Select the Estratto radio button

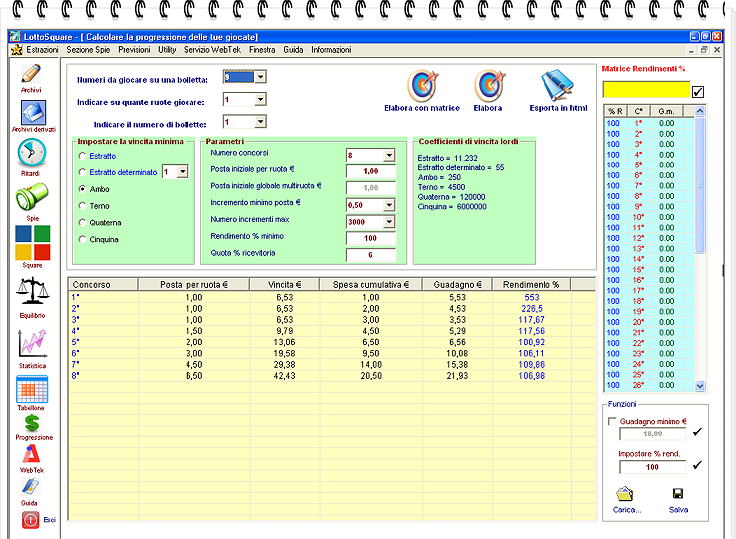[82, 156]
